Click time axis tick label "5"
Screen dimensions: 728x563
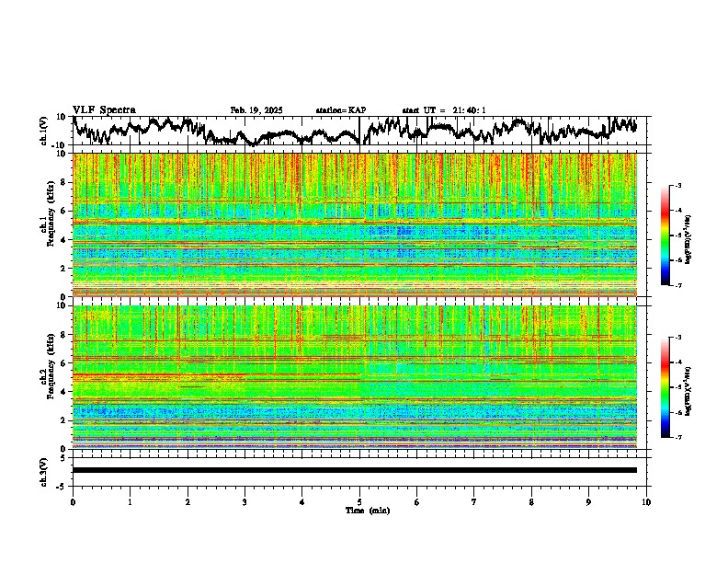click(359, 502)
